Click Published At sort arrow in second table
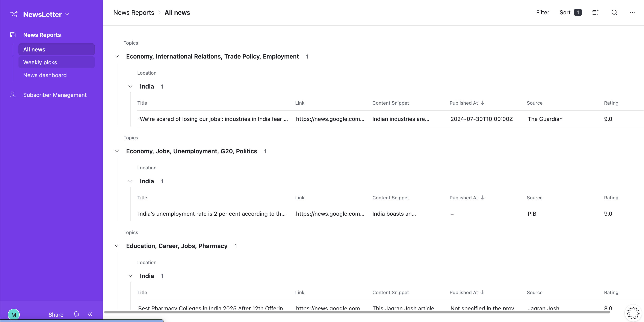644x322 pixels. pyautogui.click(x=482, y=197)
